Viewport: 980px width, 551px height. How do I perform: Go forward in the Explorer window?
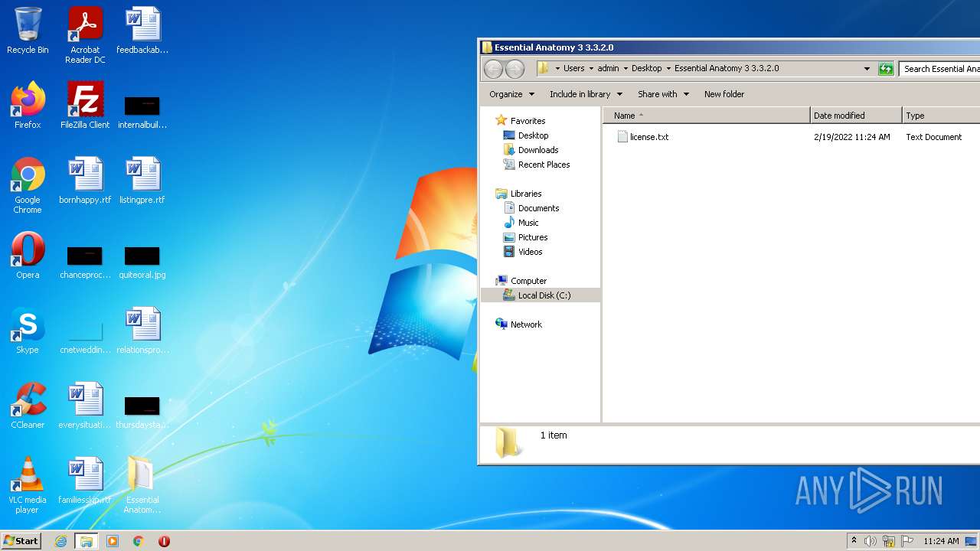click(515, 69)
